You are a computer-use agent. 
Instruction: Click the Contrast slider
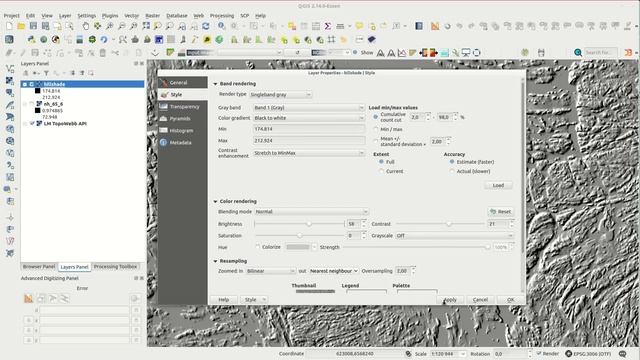click(440, 224)
